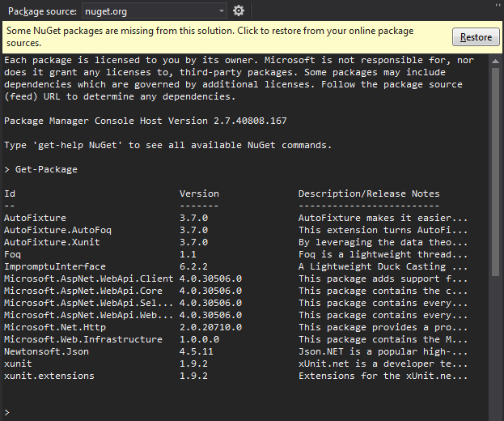The image size is (504, 421).
Task: Click the Version column header
Action: 199,193
